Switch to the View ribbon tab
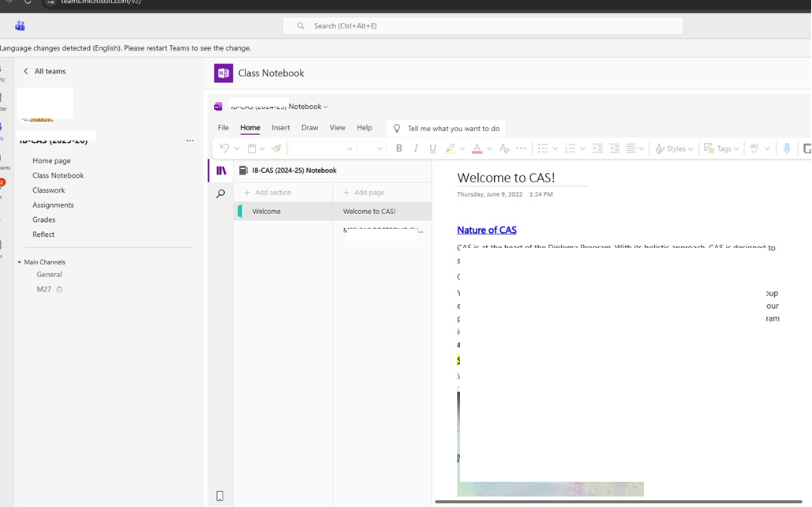Screen dimensions: 812x507 pyautogui.click(x=337, y=127)
